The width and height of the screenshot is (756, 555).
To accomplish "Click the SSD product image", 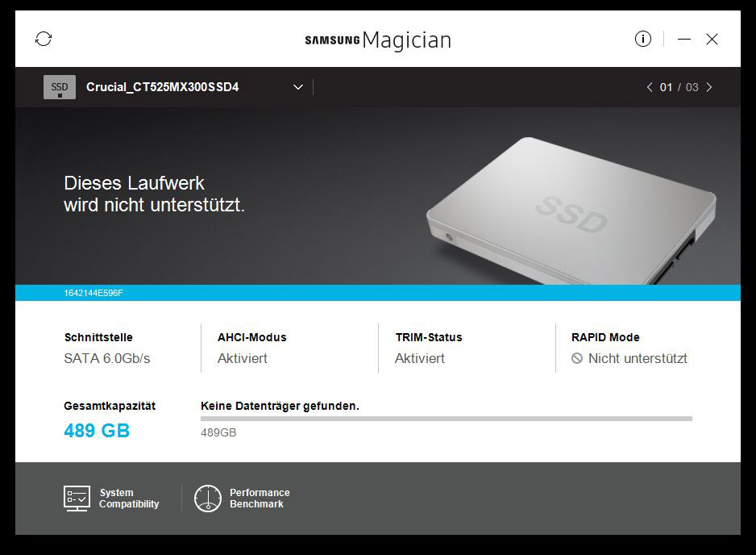I will click(x=571, y=211).
